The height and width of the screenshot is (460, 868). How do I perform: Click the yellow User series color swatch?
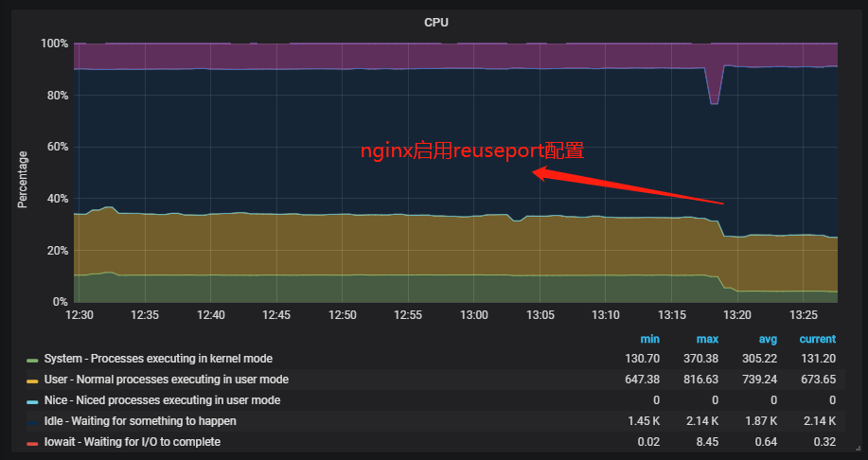coord(32,380)
